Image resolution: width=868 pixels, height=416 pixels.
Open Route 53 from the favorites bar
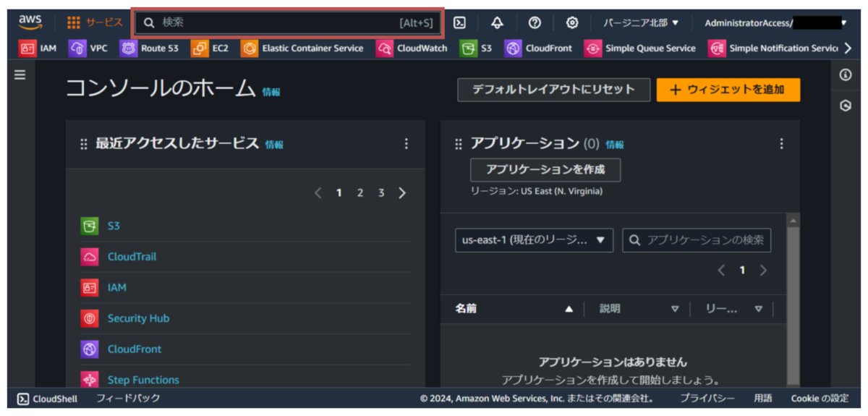coord(149,48)
